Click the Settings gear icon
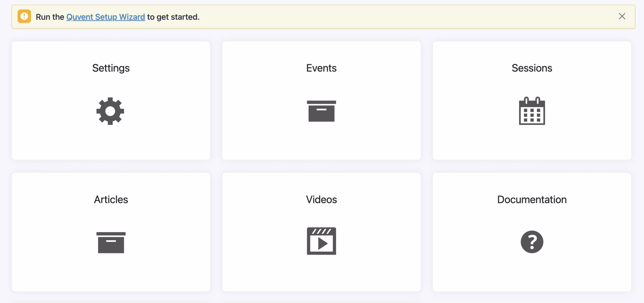 110,111
